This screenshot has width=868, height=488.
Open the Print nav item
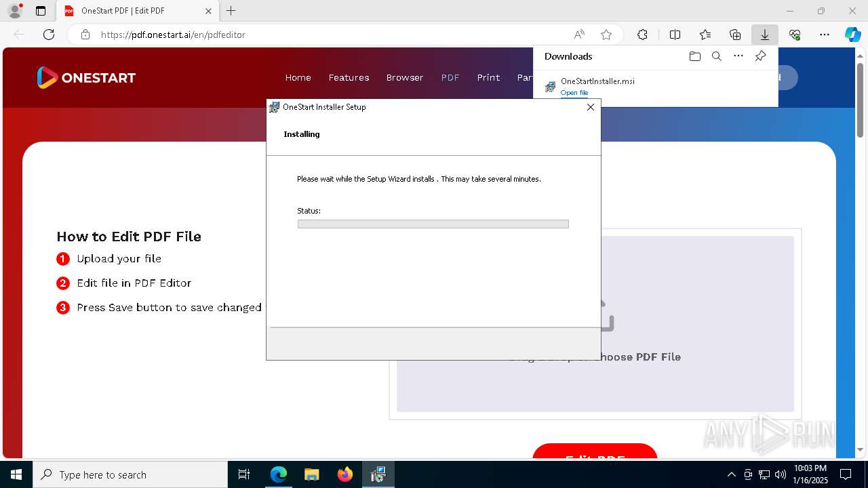click(488, 77)
